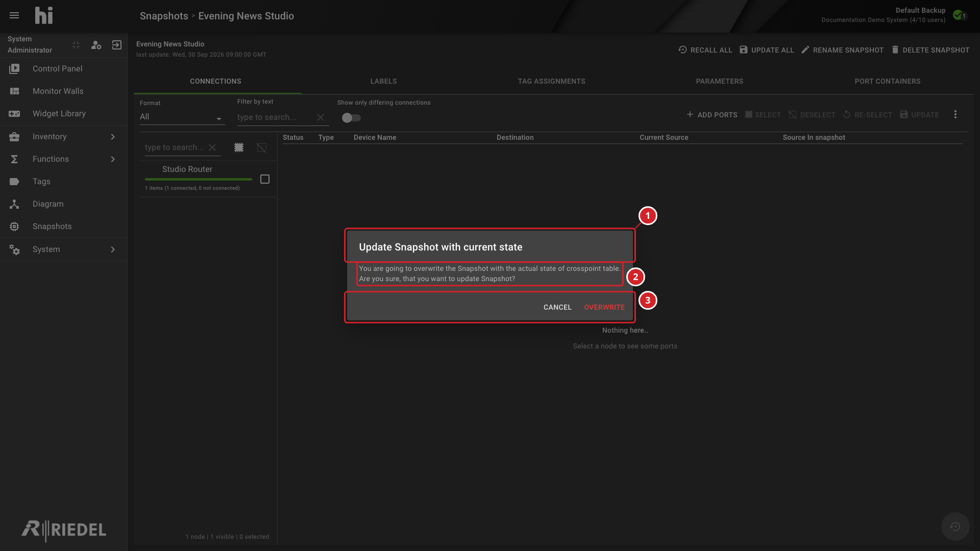
Task: Click Recall All
Action: coord(705,50)
